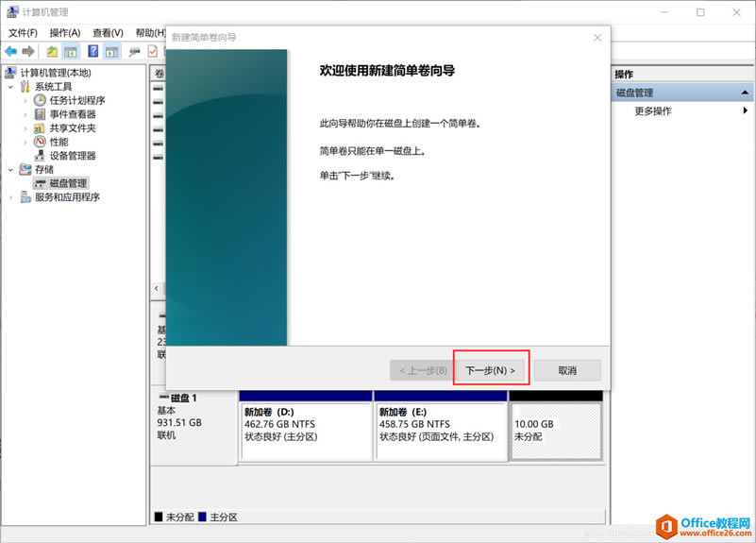Click the 计算机管理 title bar app icon
The width and height of the screenshot is (756, 543).
coord(12,12)
